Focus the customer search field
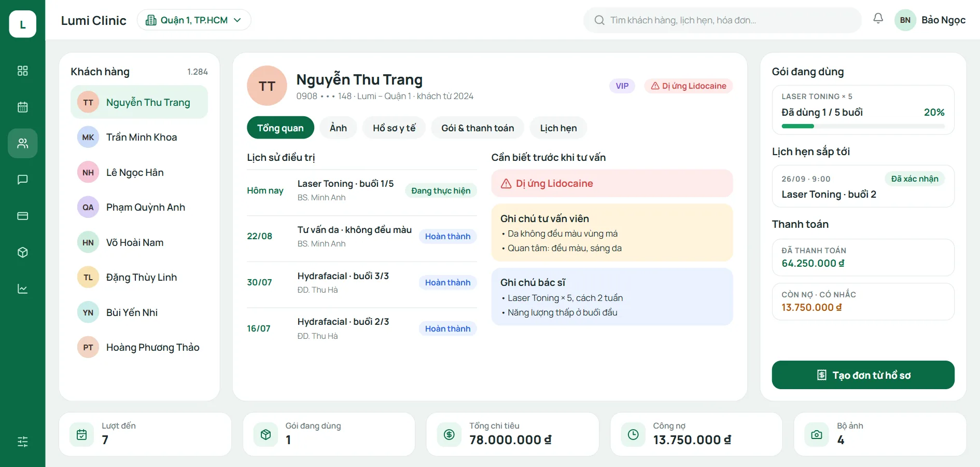 [x=722, y=20]
